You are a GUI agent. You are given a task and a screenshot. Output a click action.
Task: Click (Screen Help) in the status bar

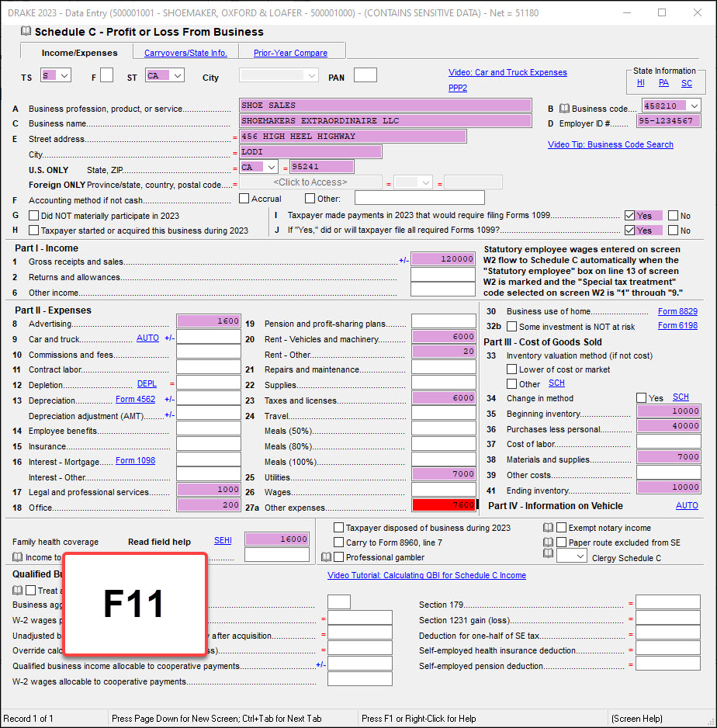pyautogui.click(x=637, y=719)
